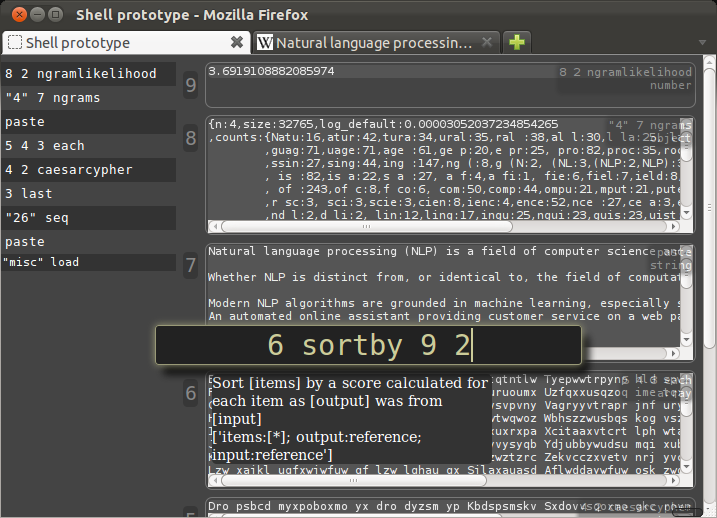
Task: Select history entry '"misc" load'
Action: [89, 262]
